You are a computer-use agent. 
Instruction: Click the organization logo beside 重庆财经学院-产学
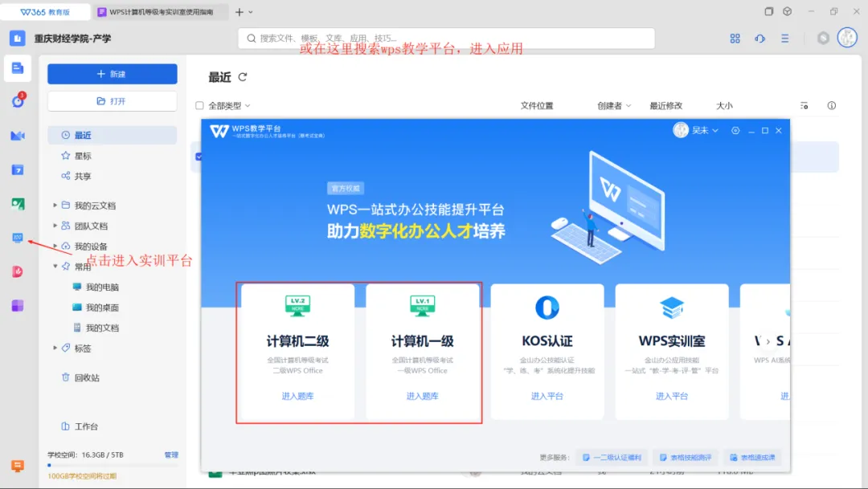point(17,39)
